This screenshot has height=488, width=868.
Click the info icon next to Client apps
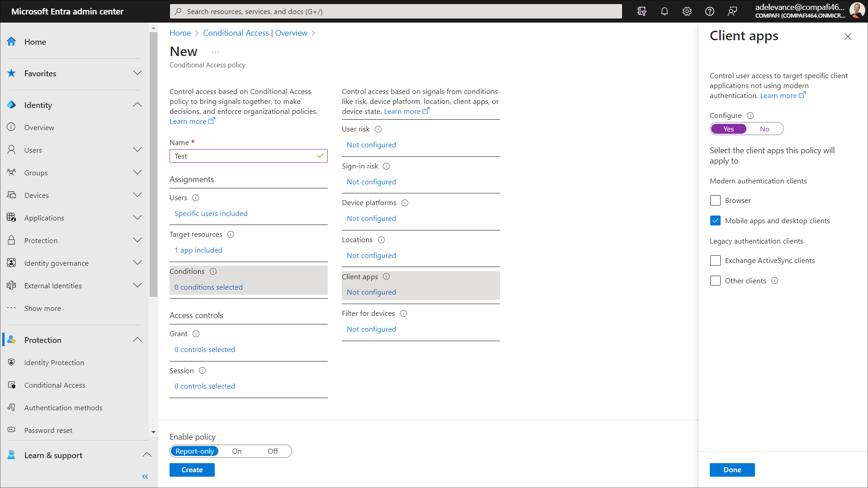[386, 277]
